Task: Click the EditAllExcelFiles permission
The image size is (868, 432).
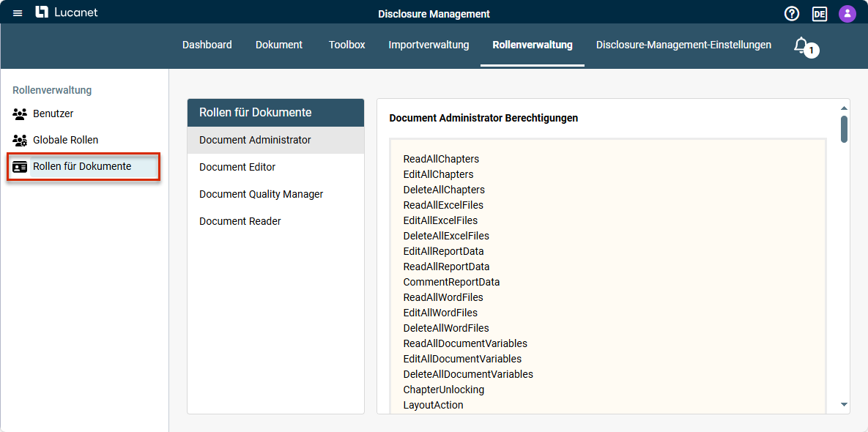Action: tap(441, 220)
